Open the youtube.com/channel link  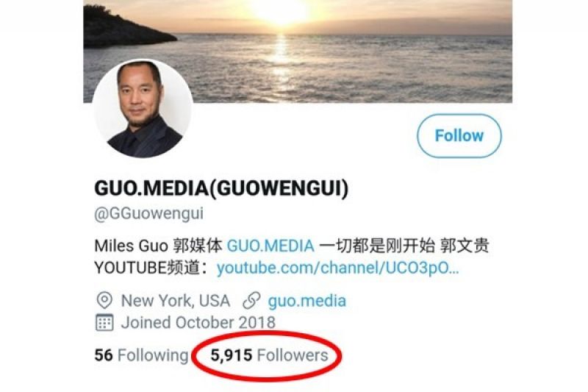pos(337,268)
